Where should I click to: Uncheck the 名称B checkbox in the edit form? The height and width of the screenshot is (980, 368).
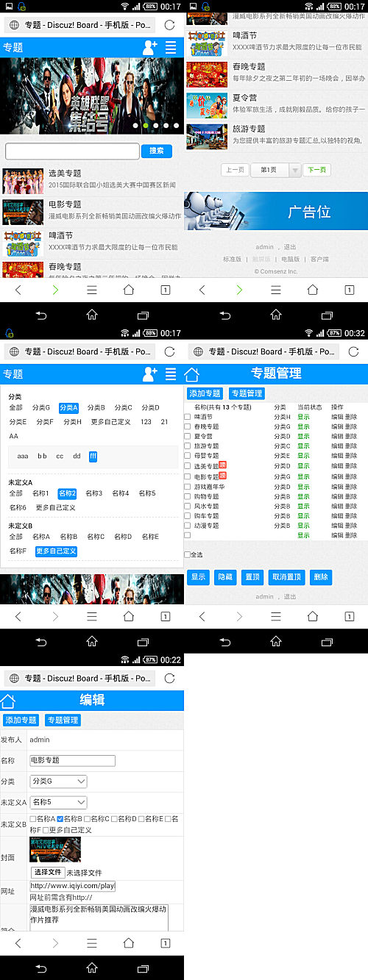pos(60,818)
